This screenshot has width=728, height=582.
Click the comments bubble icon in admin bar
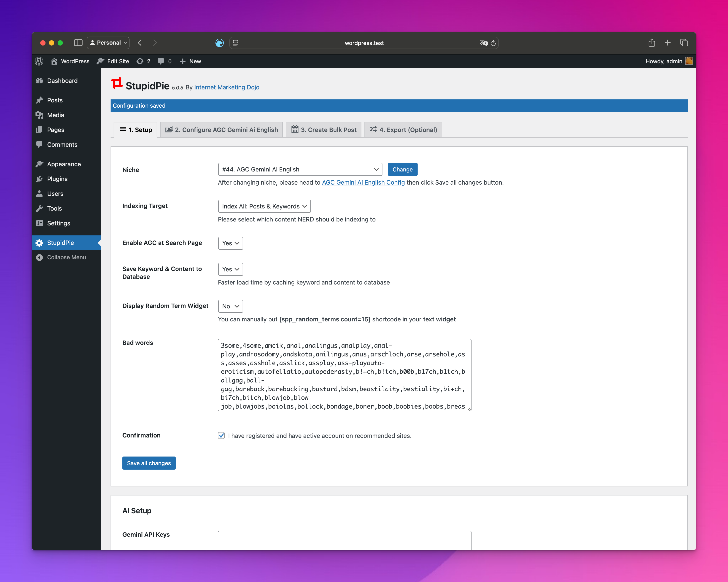pyautogui.click(x=161, y=61)
